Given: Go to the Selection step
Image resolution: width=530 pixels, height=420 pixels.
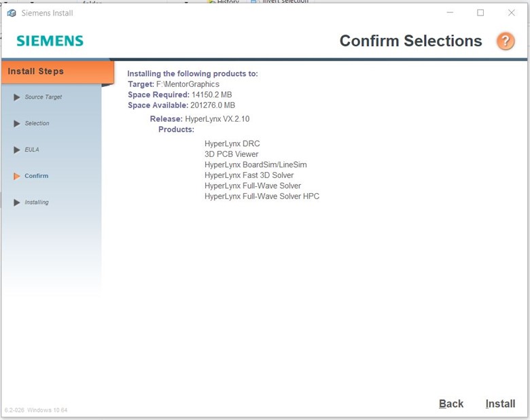Looking at the screenshot, I should pos(37,124).
